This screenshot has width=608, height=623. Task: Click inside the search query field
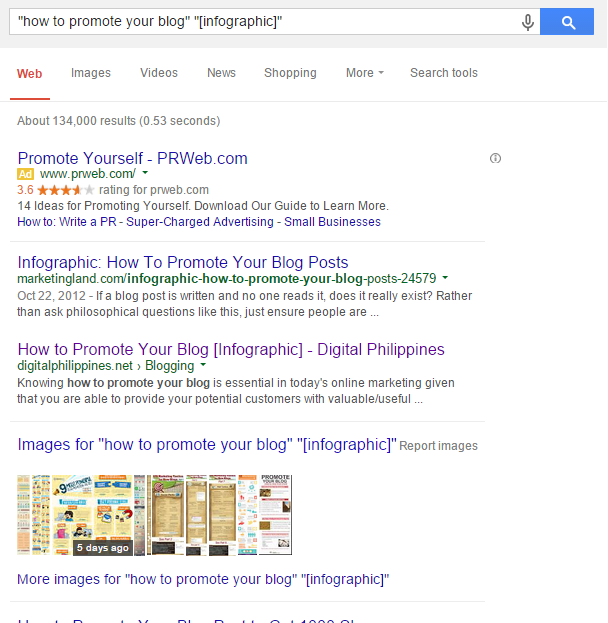pos(266,21)
